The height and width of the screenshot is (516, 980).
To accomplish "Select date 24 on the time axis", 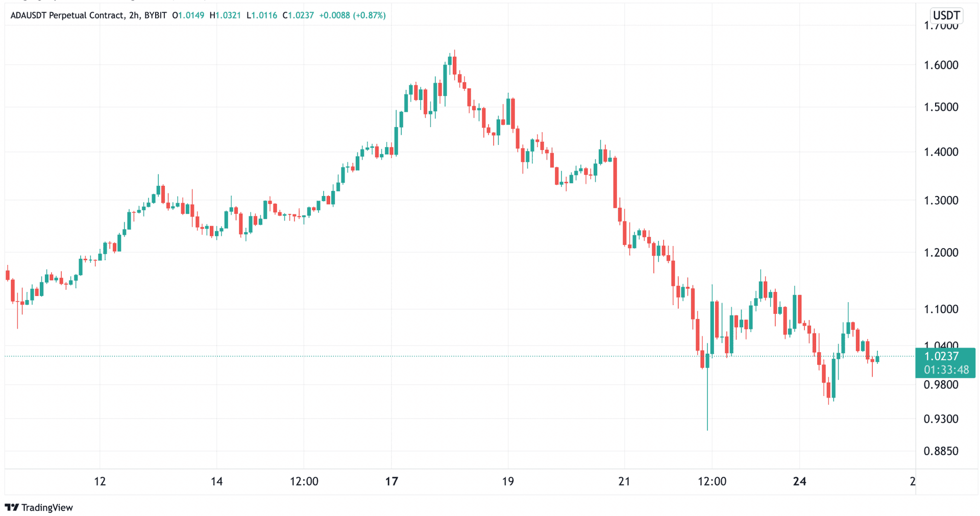I will pos(799,481).
